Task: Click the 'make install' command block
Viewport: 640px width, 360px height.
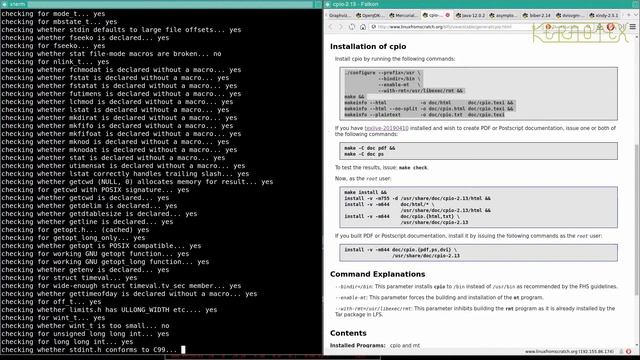Action: click(x=478, y=207)
